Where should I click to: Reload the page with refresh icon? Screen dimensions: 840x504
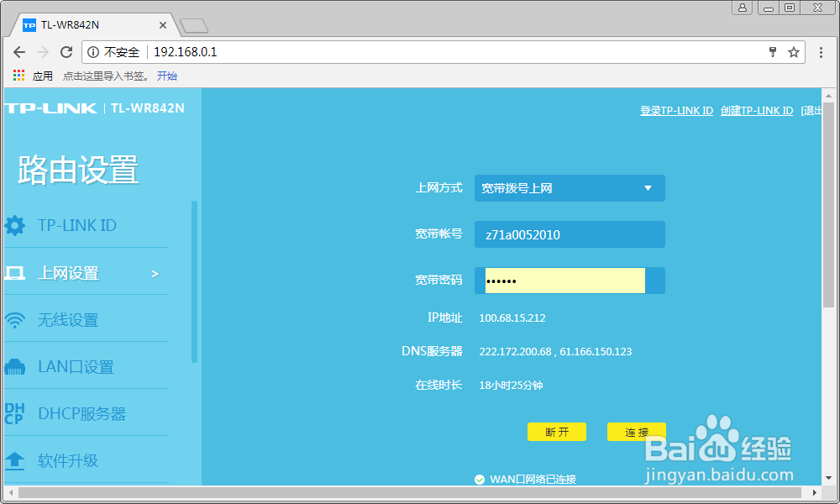pyautogui.click(x=66, y=52)
